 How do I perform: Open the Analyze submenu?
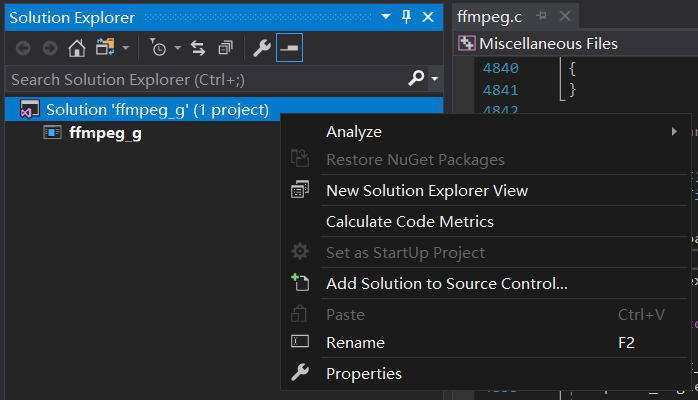click(x=485, y=132)
